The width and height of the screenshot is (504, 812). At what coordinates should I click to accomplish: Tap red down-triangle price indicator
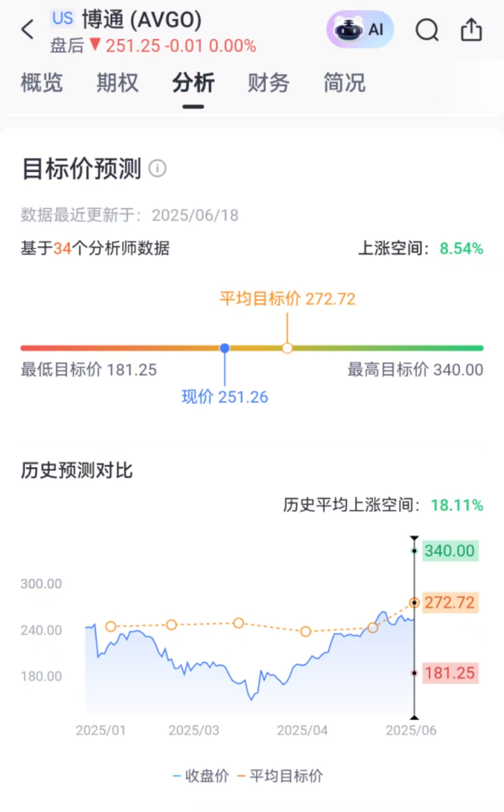click(x=95, y=44)
